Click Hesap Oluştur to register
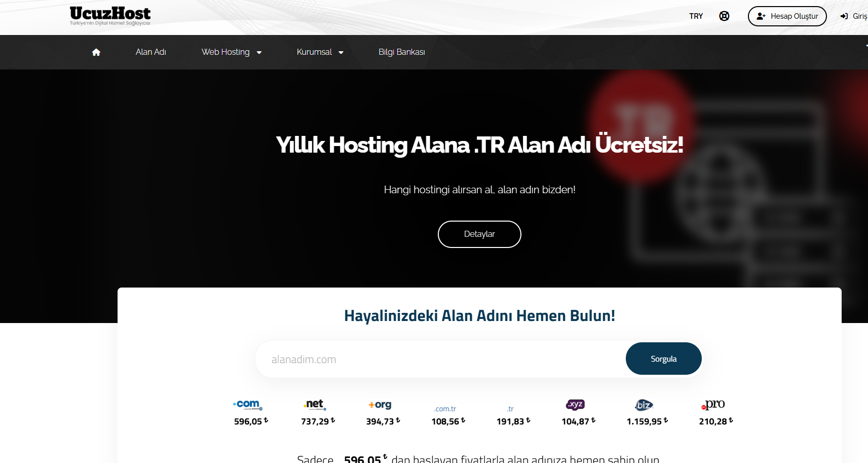The image size is (868, 463). [787, 16]
